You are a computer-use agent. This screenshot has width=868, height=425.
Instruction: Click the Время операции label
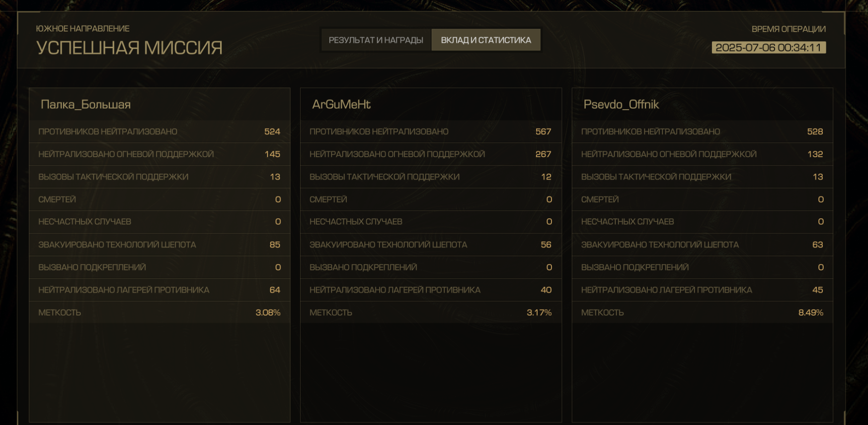789,29
